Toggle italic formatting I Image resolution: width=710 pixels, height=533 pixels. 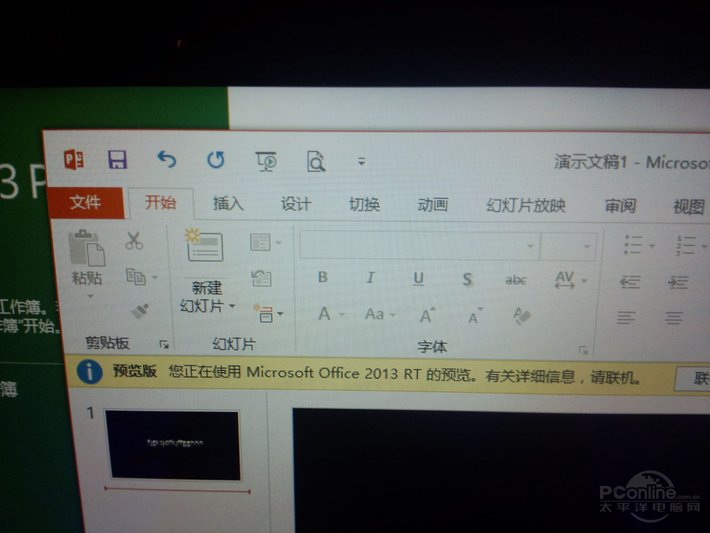pos(370,278)
